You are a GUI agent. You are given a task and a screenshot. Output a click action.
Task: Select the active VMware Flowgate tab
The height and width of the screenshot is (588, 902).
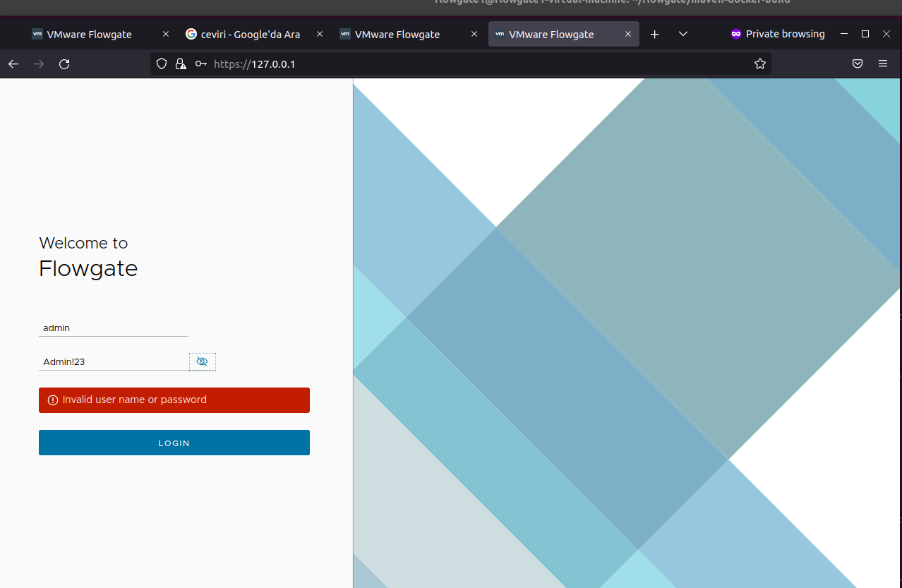563,34
